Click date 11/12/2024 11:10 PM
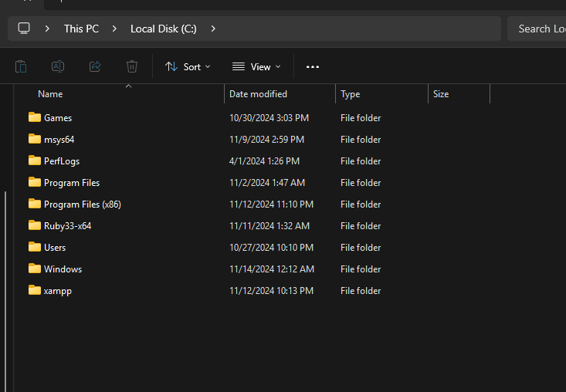The height and width of the screenshot is (392, 566). click(272, 204)
